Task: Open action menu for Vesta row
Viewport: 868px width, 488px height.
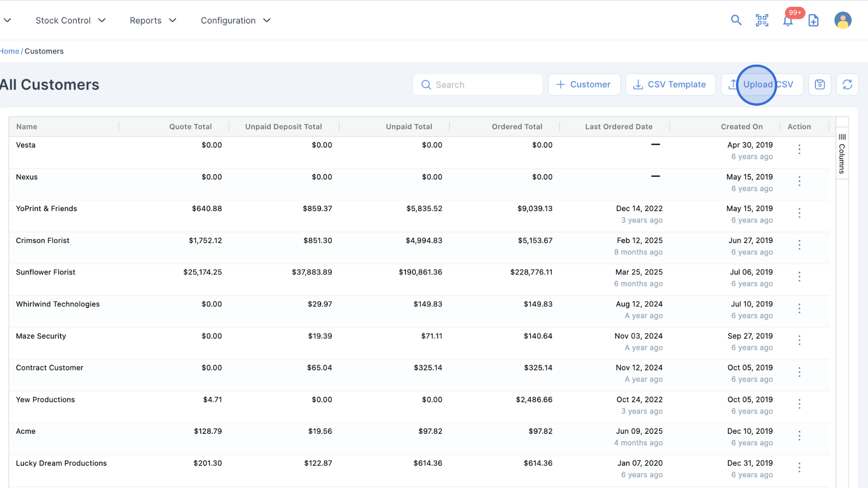Action: [799, 149]
